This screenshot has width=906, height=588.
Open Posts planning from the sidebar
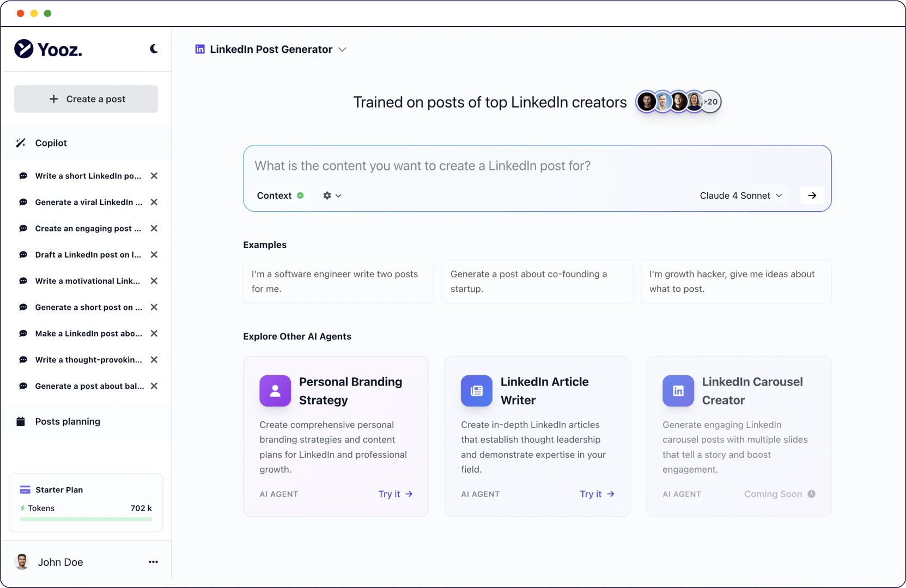click(67, 421)
